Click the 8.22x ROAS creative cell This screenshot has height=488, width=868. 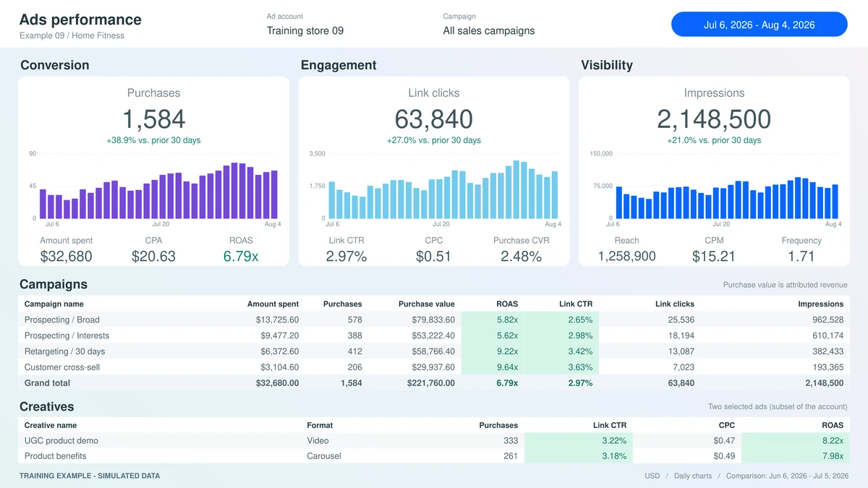832,440
